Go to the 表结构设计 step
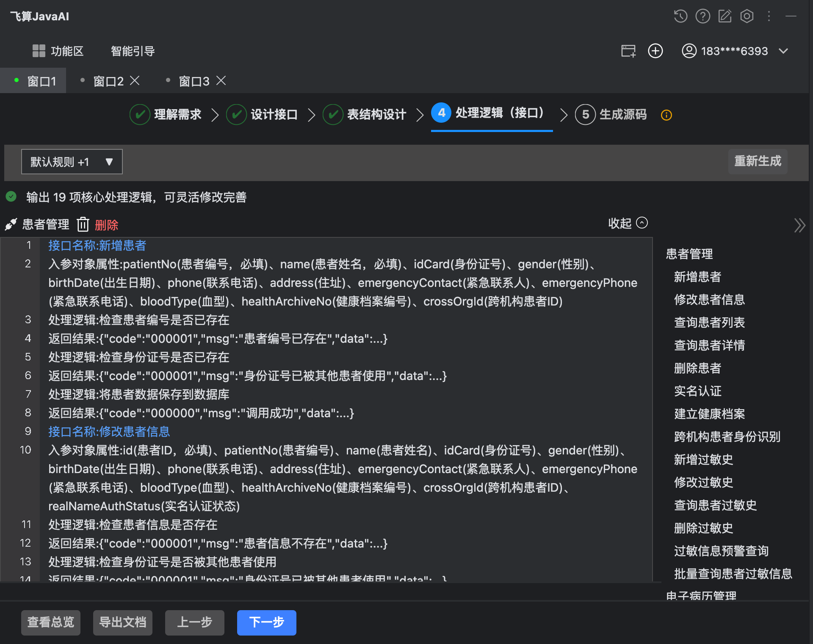This screenshot has width=813, height=644. [x=365, y=115]
